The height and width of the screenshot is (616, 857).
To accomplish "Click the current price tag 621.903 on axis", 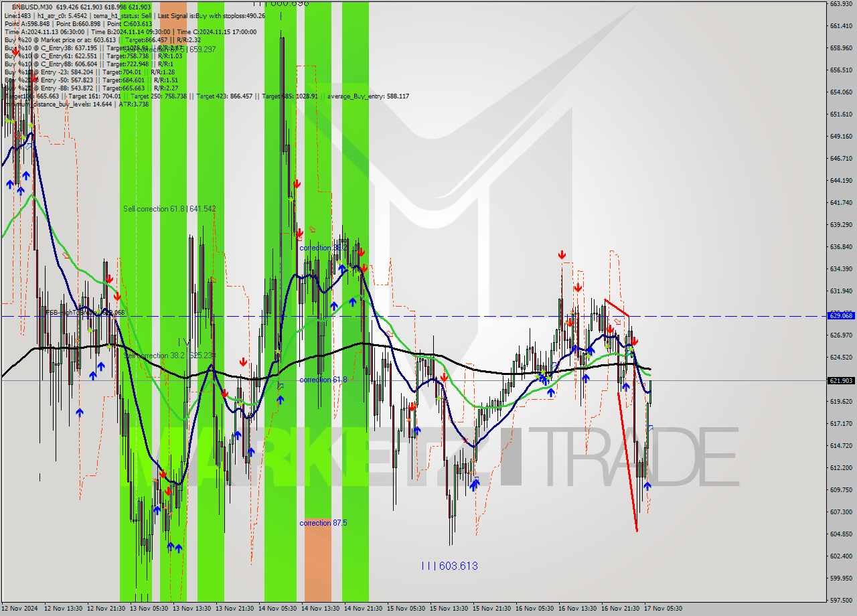I will (841, 380).
